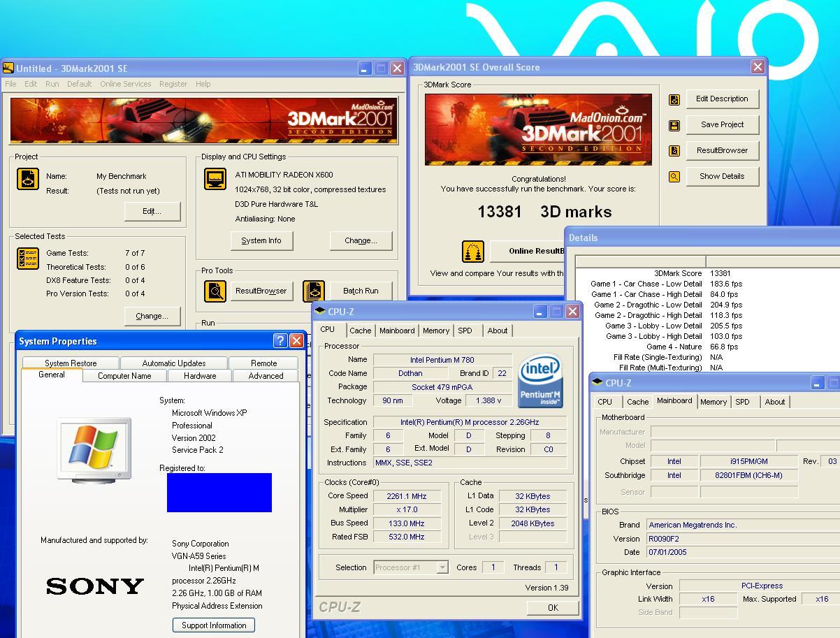Click the Edit Description icon in Overall Score
The width and height of the screenshot is (840, 638).
tap(674, 100)
